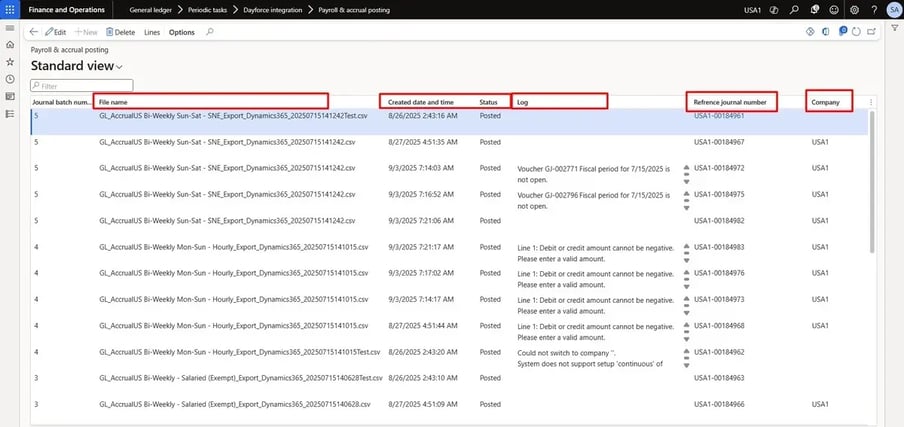
Task: Click the action pane search magnifier
Action: [209, 32]
